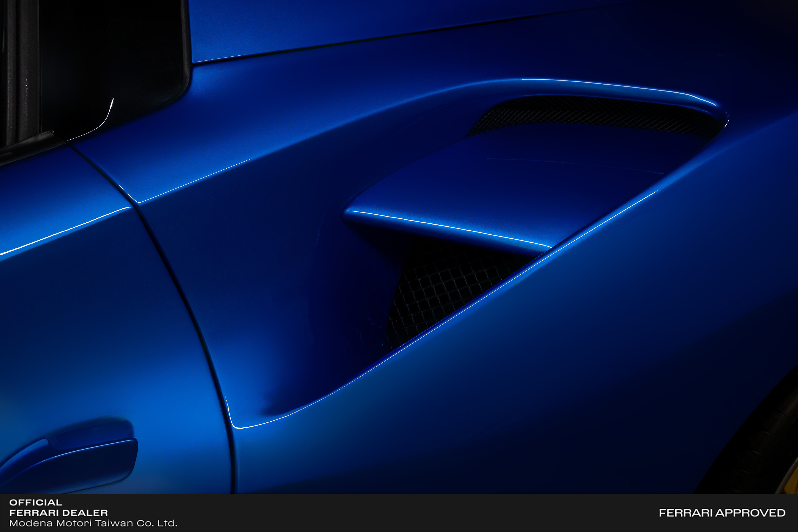Click the OFFICIAL label in footer
This screenshot has width=798, height=532.
(36, 502)
